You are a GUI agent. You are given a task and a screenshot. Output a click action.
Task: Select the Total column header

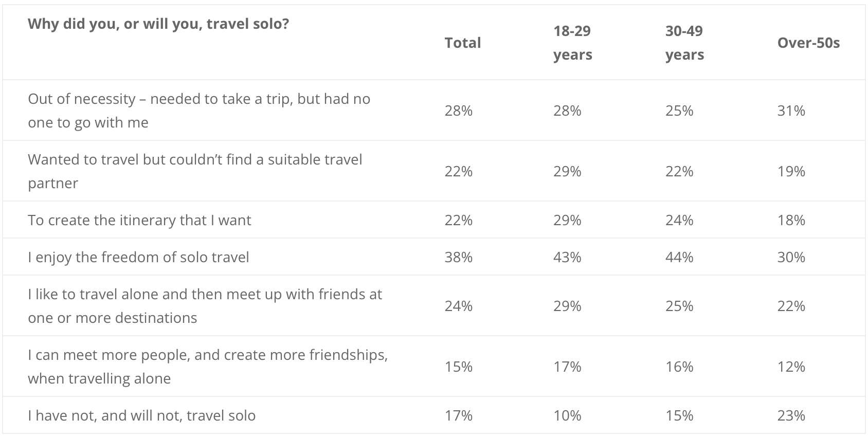(x=463, y=43)
